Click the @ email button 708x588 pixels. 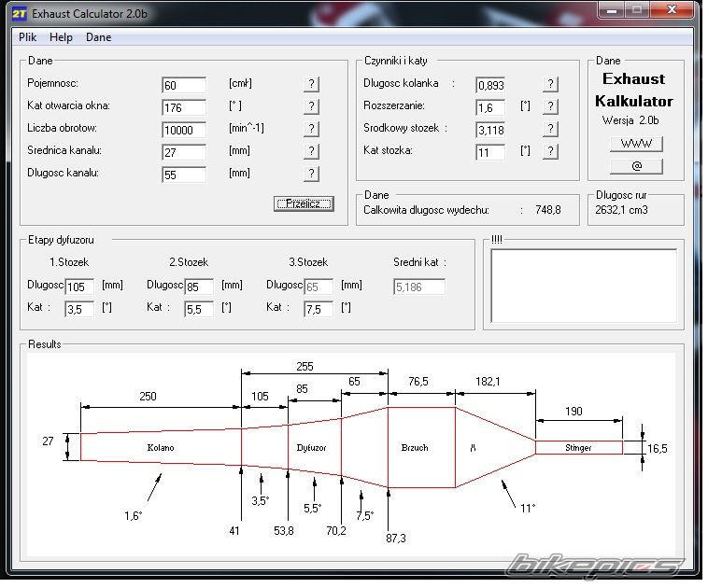tap(636, 166)
